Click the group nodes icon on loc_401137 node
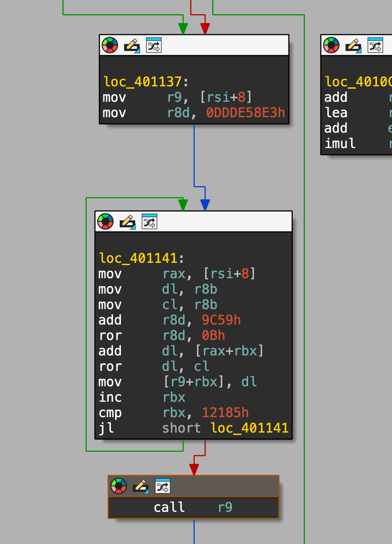Screen dimensions: 392x544 pyautogui.click(x=154, y=45)
